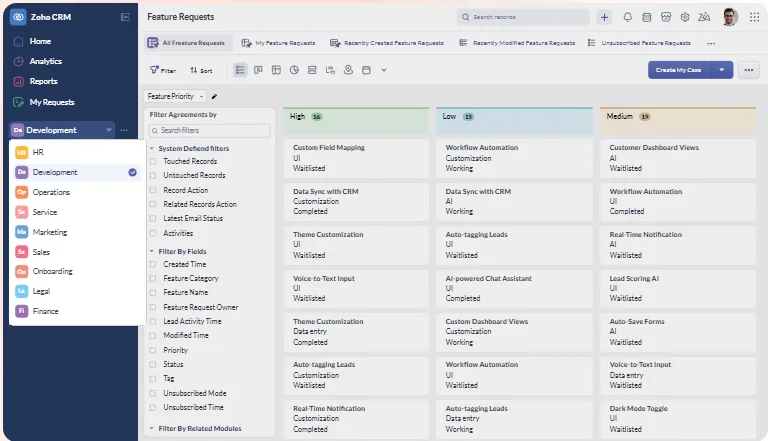Click the Create My Case button
This screenshot has width=768, height=441.
point(677,70)
